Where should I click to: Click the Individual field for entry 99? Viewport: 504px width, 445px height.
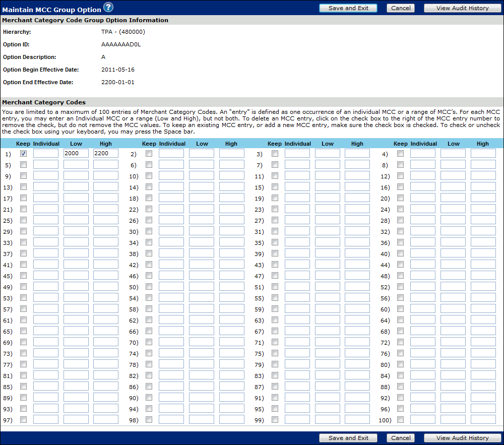(x=297, y=419)
